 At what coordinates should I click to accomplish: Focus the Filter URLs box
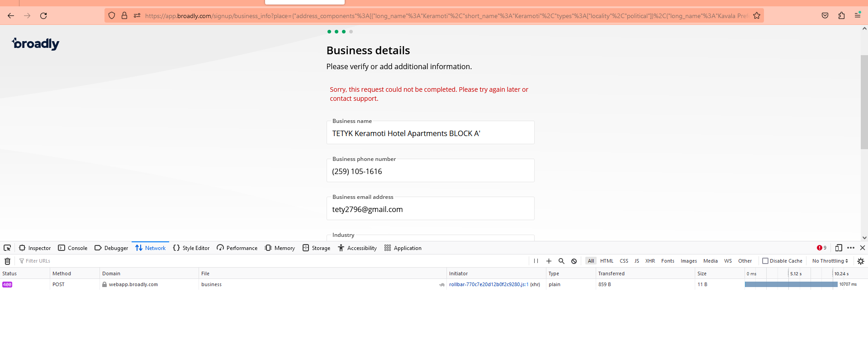[271, 261]
